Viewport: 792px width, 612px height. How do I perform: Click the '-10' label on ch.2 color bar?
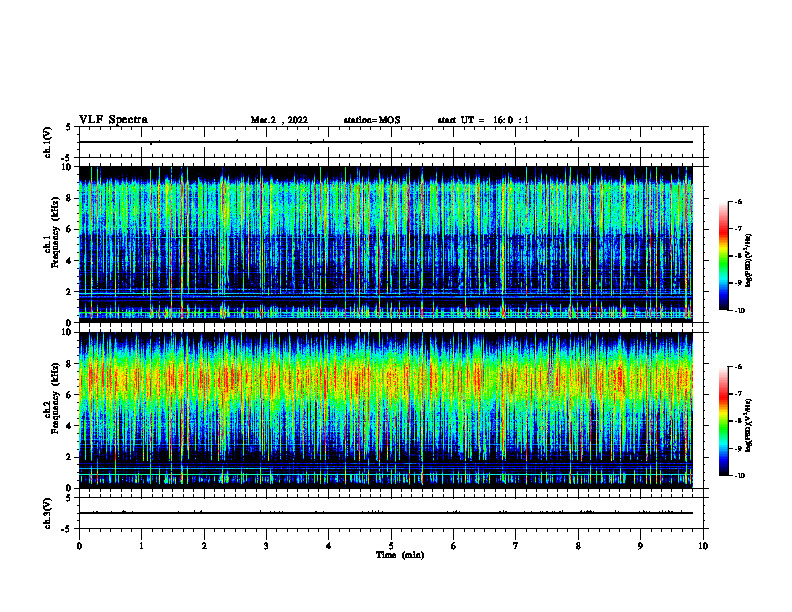(739, 476)
